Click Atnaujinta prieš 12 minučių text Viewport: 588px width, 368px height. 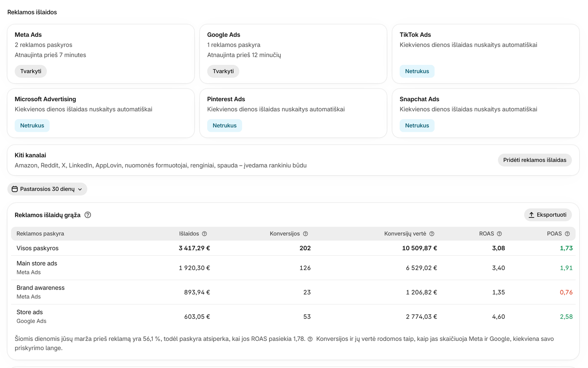coord(244,55)
